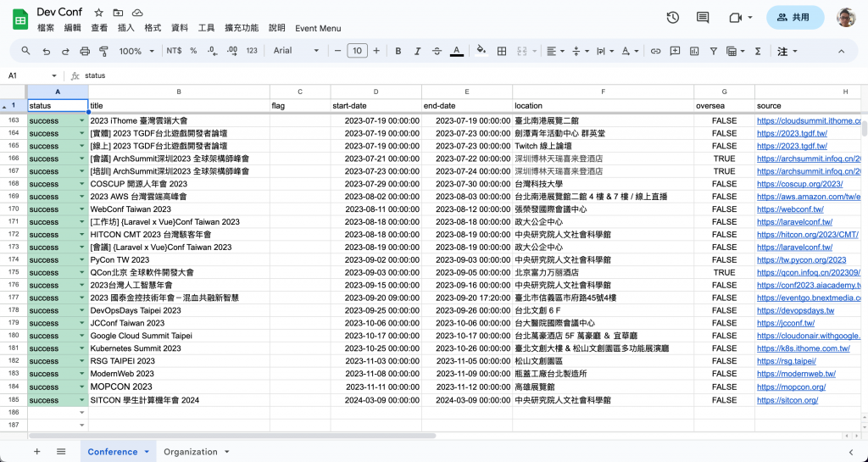The width and height of the screenshot is (868, 462).
Task: Decrease decimal places
Action: coord(212,51)
